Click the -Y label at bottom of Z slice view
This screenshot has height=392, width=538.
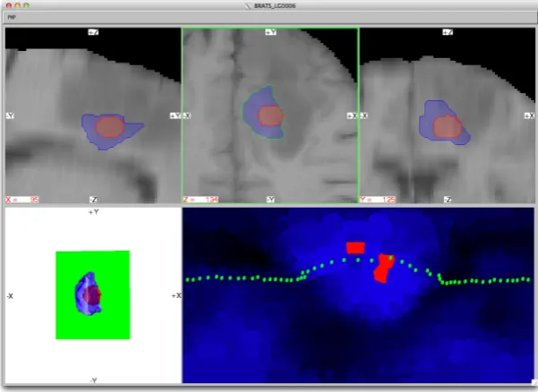coord(270,200)
